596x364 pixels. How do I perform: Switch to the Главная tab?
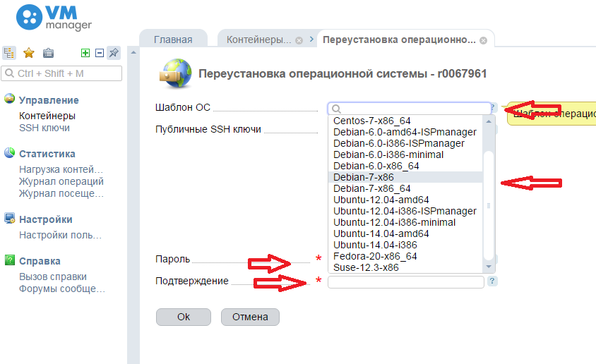(173, 40)
